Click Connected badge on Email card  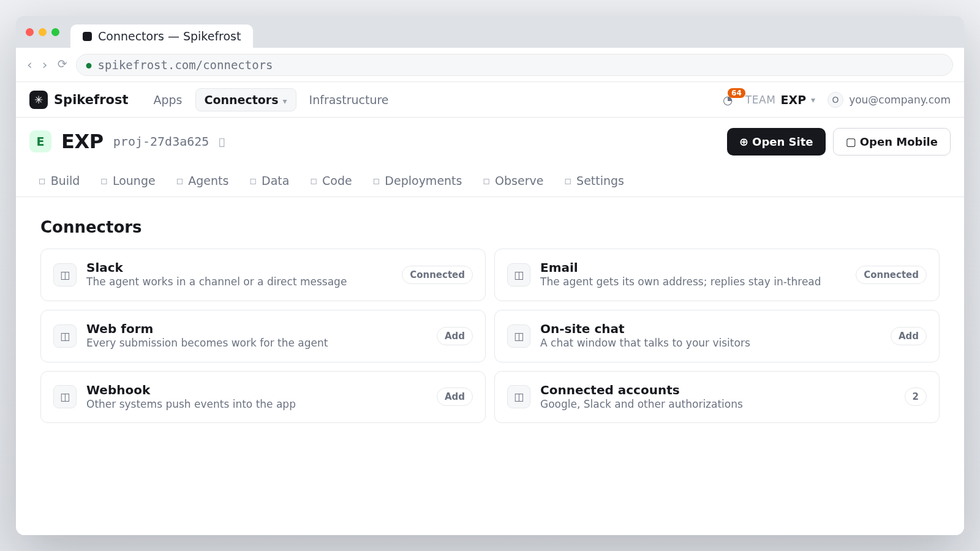(x=891, y=275)
